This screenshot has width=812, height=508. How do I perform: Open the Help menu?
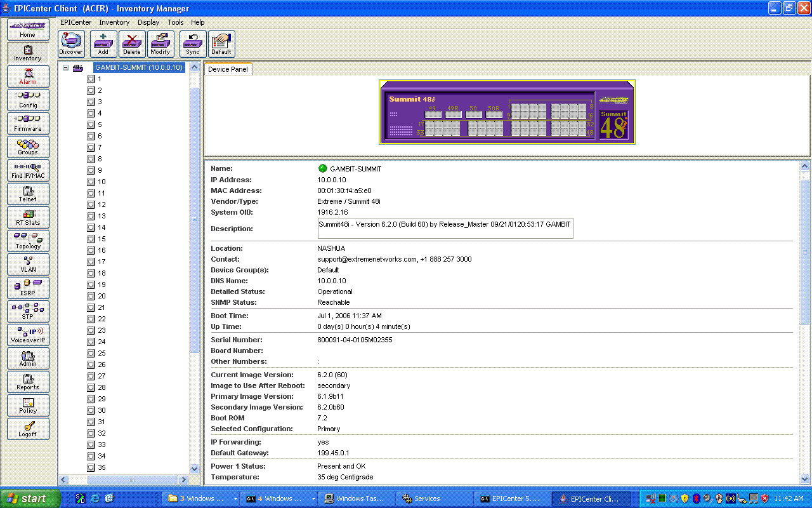[x=198, y=22]
